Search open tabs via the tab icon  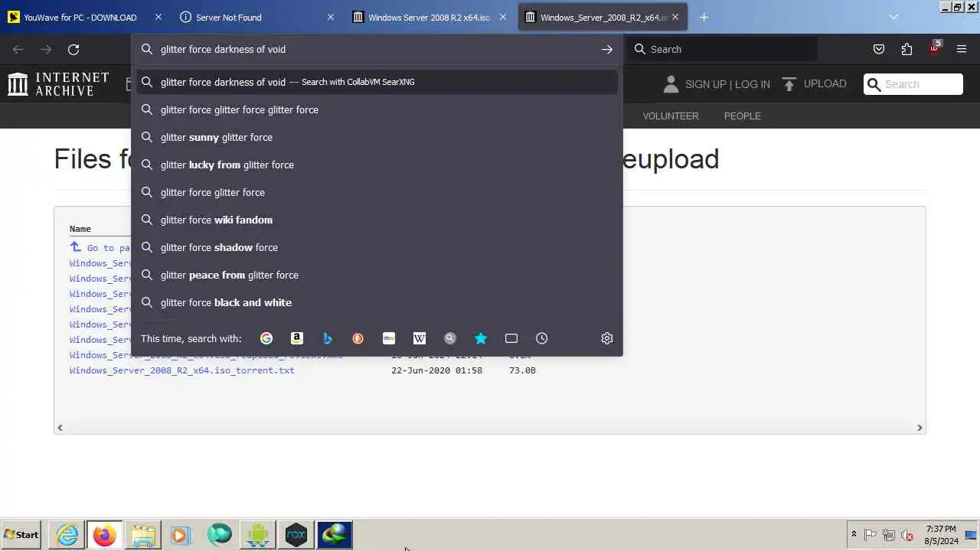(x=511, y=338)
